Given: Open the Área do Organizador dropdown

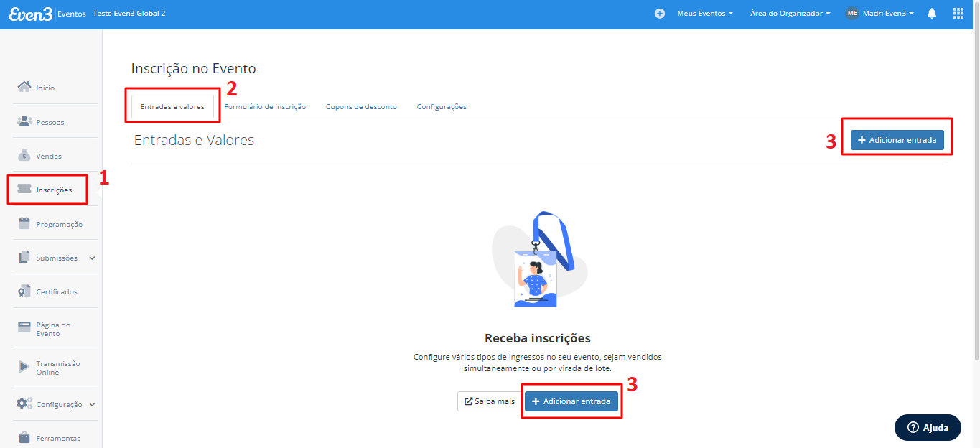Looking at the screenshot, I should pyautogui.click(x=788, y=12).
